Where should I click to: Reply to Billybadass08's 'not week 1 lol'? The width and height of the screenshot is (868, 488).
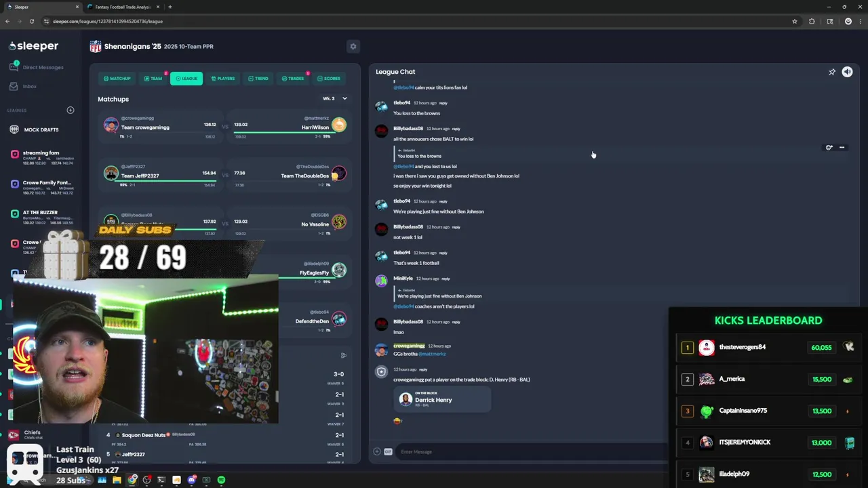(x=456, y=227)
